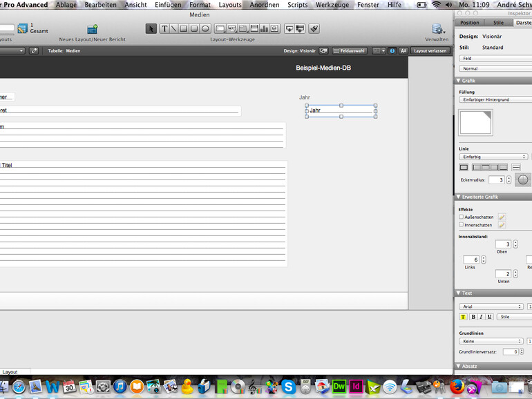Click the Feldauswahl button
Screen dimensions: 532x399
(x=350, y=51)
